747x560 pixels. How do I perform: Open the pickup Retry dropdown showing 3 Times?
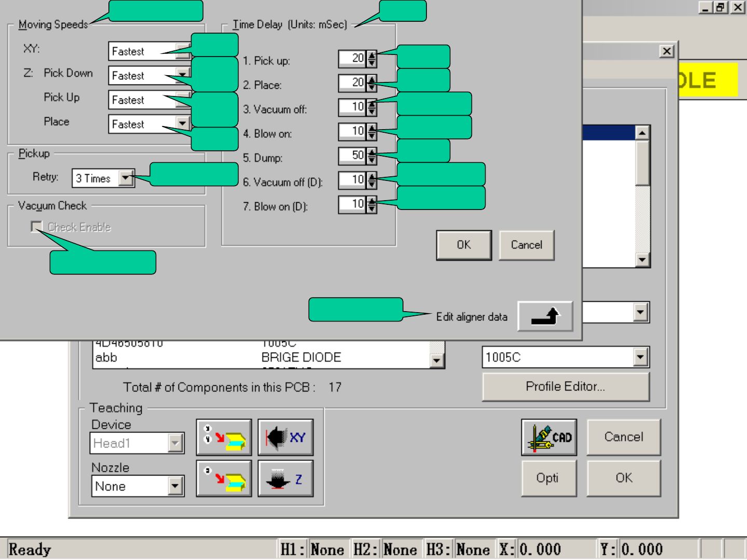pyautogui.click(x=126, y=178)
